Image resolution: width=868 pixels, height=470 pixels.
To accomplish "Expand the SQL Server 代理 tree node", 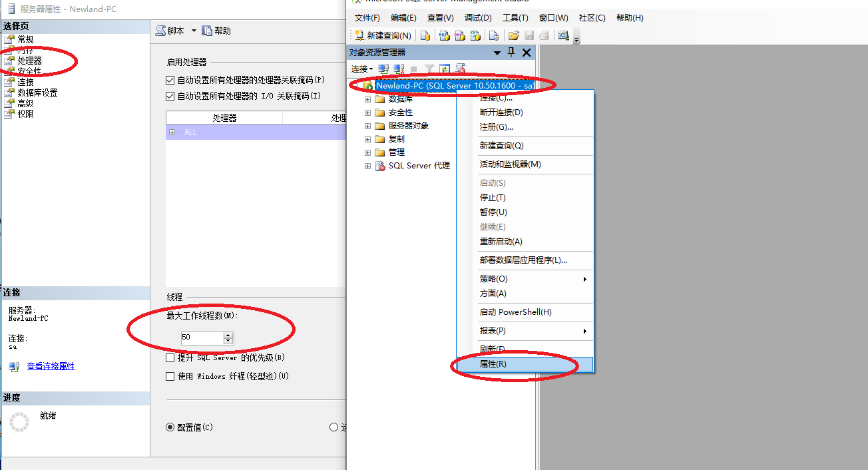I will coord(367,166).
